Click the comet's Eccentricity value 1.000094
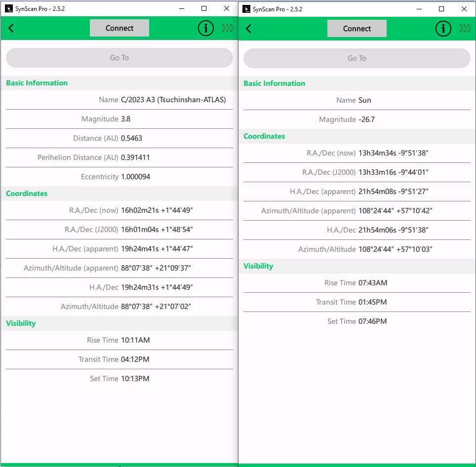Image resolution: width=476 pixels, height=467 pixels. [135, 177]
